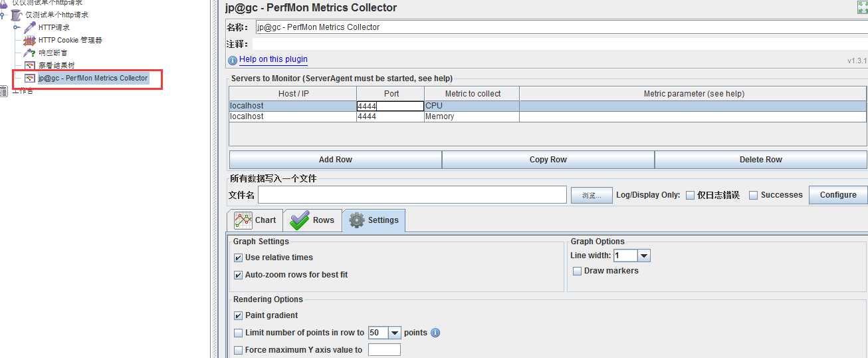Click the Configure button
The height and width of the screenshot is (358, 868).
click(837, 195)
